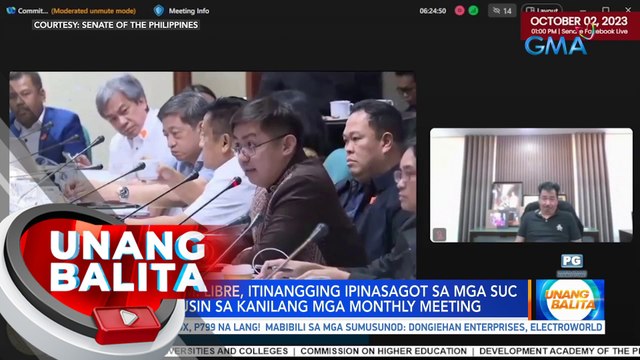Viewport: 640px width, 360px height.
Task: Click the October 02, 2023 date banner
Action: pyautogui.click(x=580, y=25)
